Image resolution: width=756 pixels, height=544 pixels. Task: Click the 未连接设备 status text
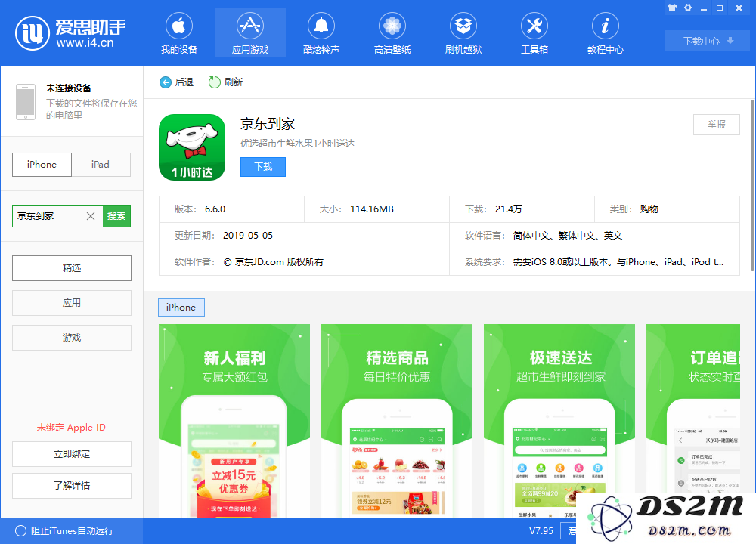(69, 88)
